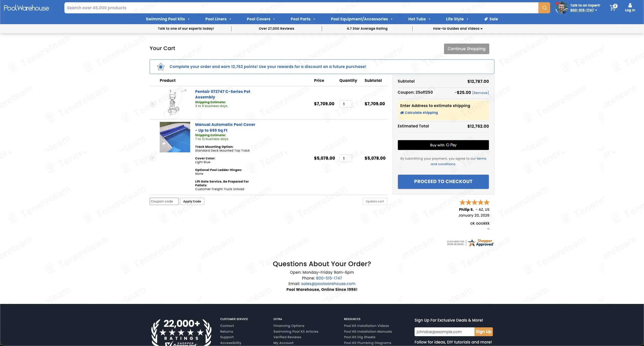Expand the Life Style menu

457,19
